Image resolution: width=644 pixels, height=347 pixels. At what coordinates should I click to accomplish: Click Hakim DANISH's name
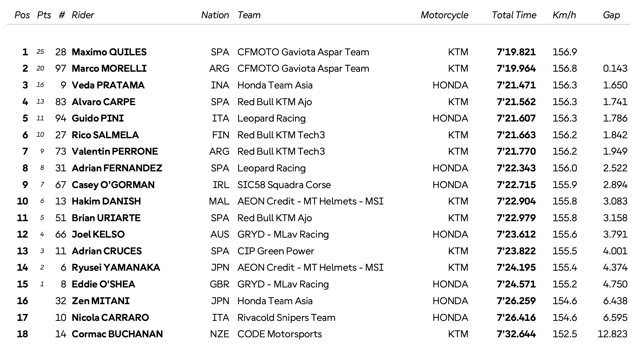[106, 201]
